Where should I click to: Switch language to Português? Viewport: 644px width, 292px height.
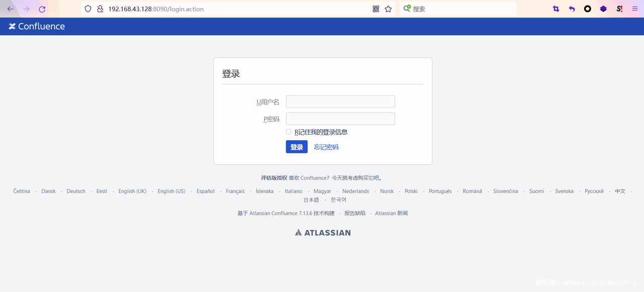pyautogui.click(x=440, y=191)
